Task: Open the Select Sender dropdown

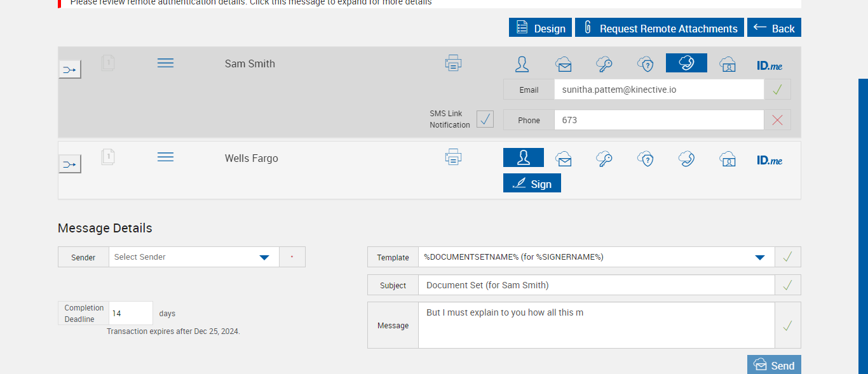Action: tap(264, 257)
